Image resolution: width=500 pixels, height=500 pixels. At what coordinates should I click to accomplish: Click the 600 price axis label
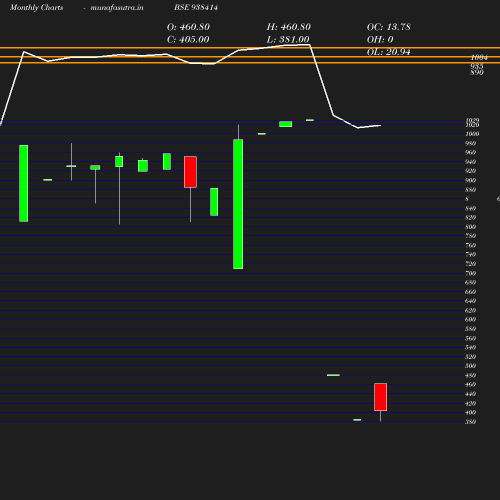coord(470,319)
